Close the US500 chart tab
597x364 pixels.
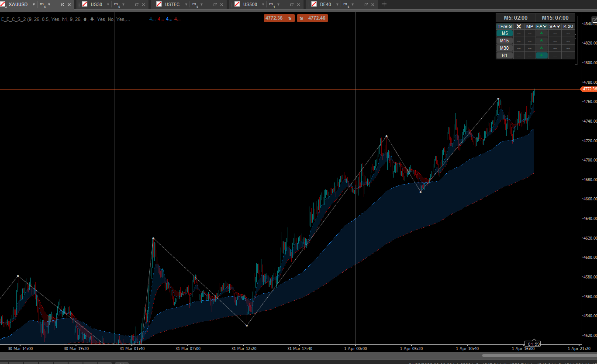click(x=299, y=4)
